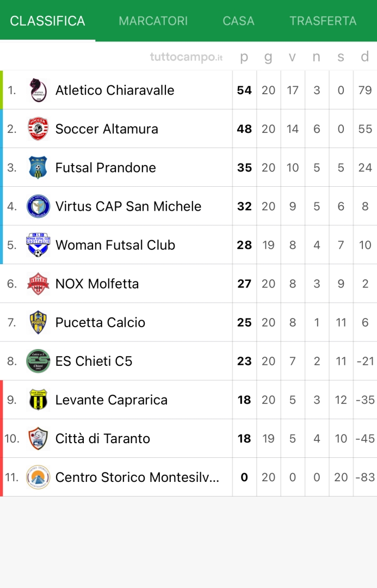The image size is (377, 588).
Task: Tap the Città di Taranto row name
Action: pos(103,438)
